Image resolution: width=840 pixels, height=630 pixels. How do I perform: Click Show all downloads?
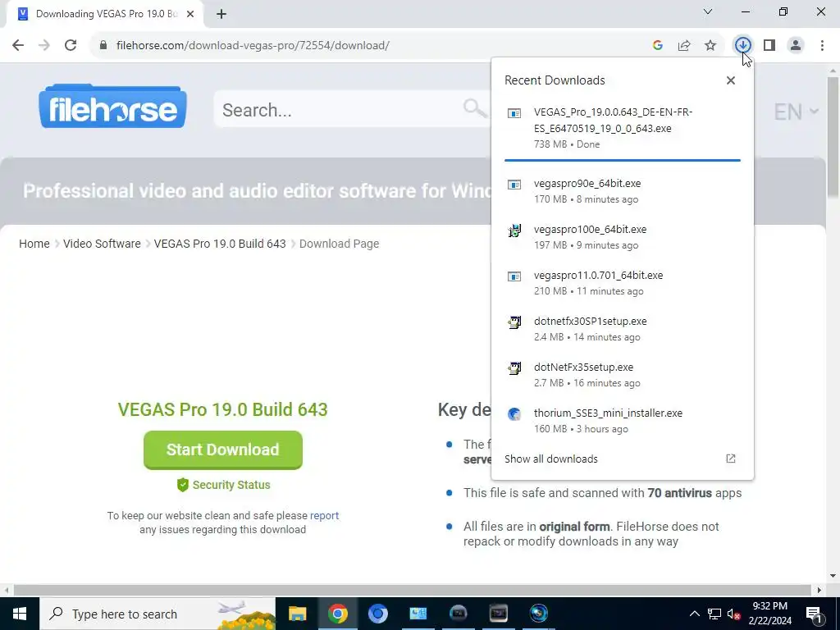(x=550, y=459)
